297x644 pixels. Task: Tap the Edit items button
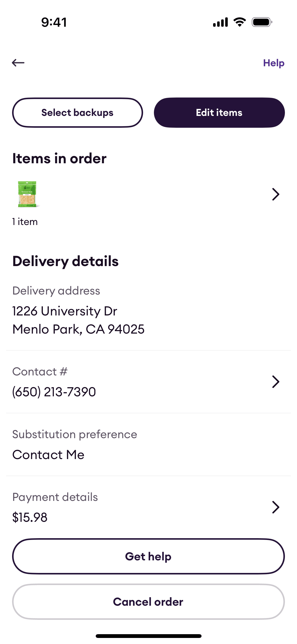point(219,113)
